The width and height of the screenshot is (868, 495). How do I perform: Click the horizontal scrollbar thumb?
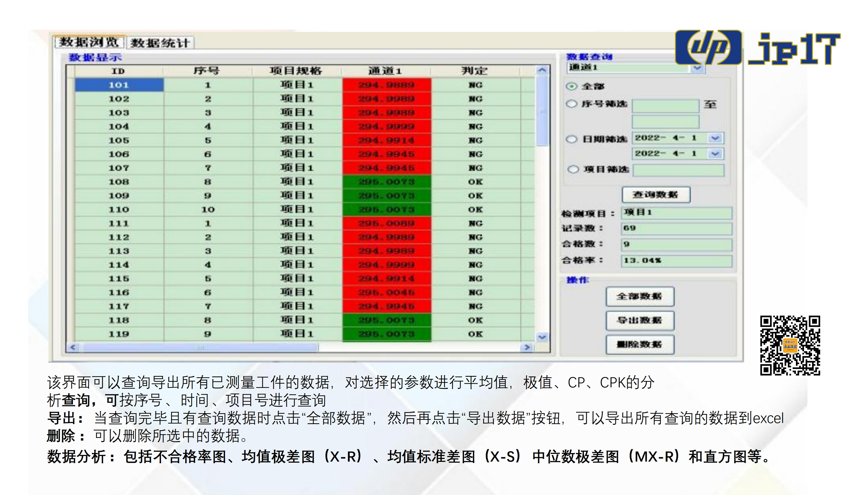200,347
